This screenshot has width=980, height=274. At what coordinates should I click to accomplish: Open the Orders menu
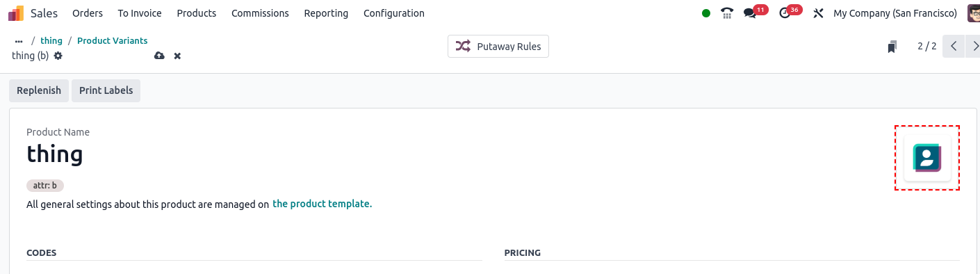(88, 13)
